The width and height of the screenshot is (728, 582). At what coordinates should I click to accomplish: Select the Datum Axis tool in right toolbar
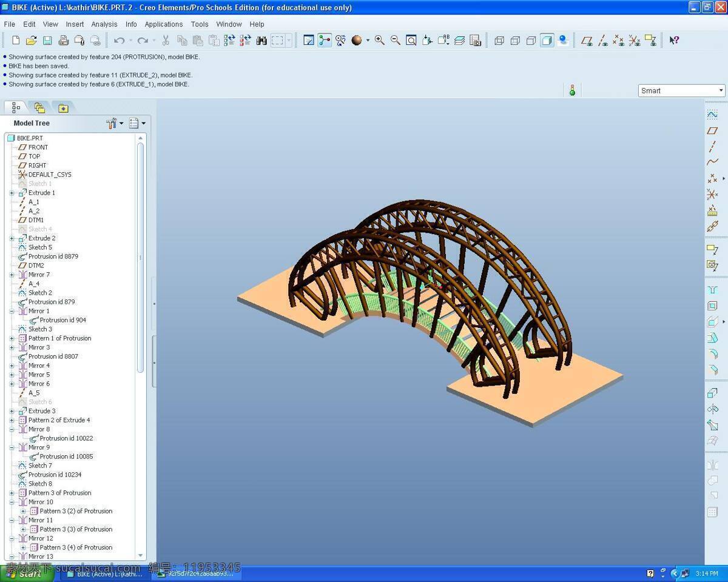tap(712, 146)
